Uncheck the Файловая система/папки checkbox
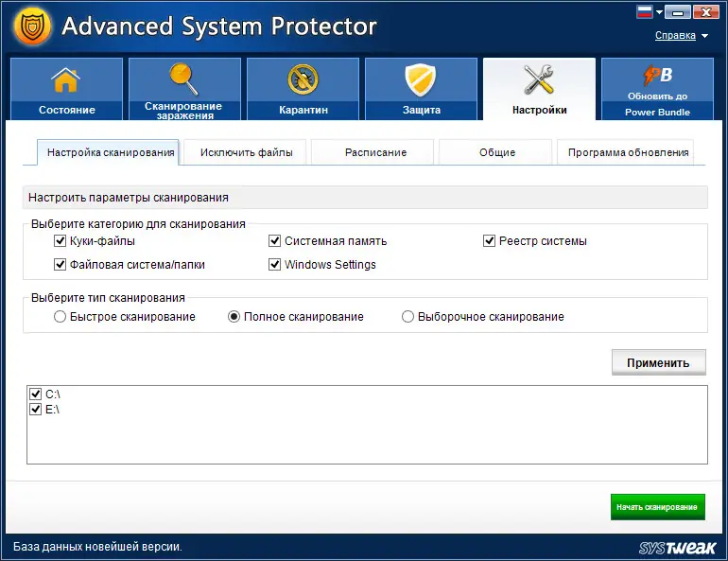The image size is (728, 561). point(60,264)
